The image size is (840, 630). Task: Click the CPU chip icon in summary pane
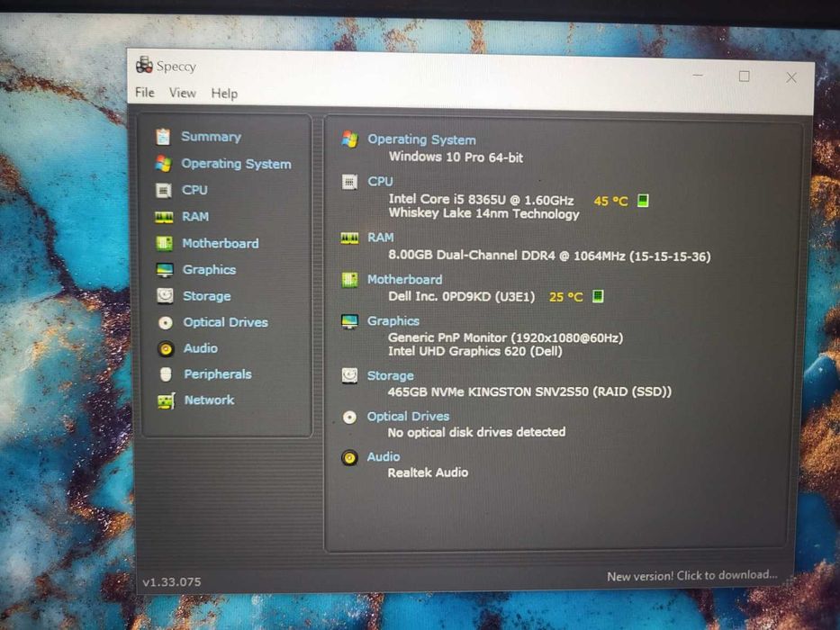point(349,182)
